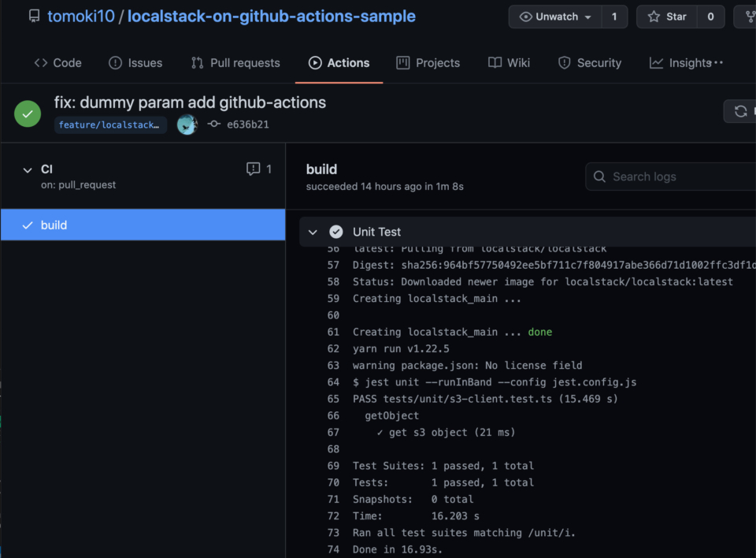Viewport: 756px width, 558px height.
Task: Open the tomoki10 profile link
Action: coord(81,16)
